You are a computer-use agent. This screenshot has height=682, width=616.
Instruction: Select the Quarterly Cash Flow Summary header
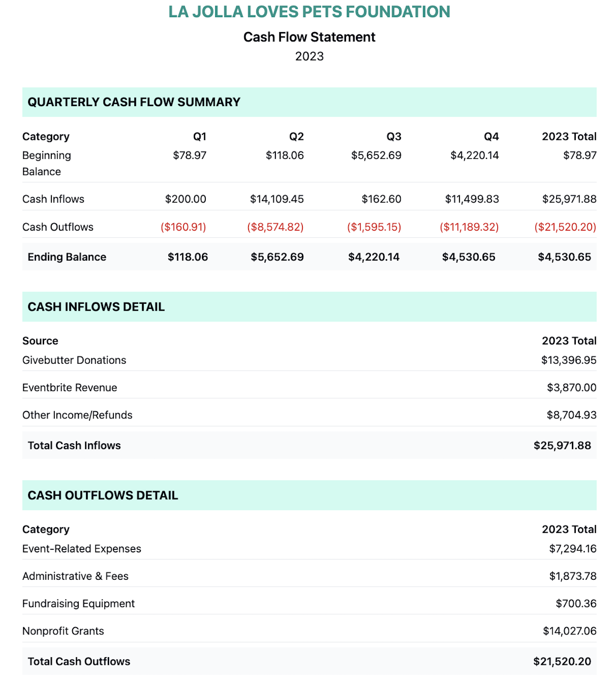[x=134, y=102]
